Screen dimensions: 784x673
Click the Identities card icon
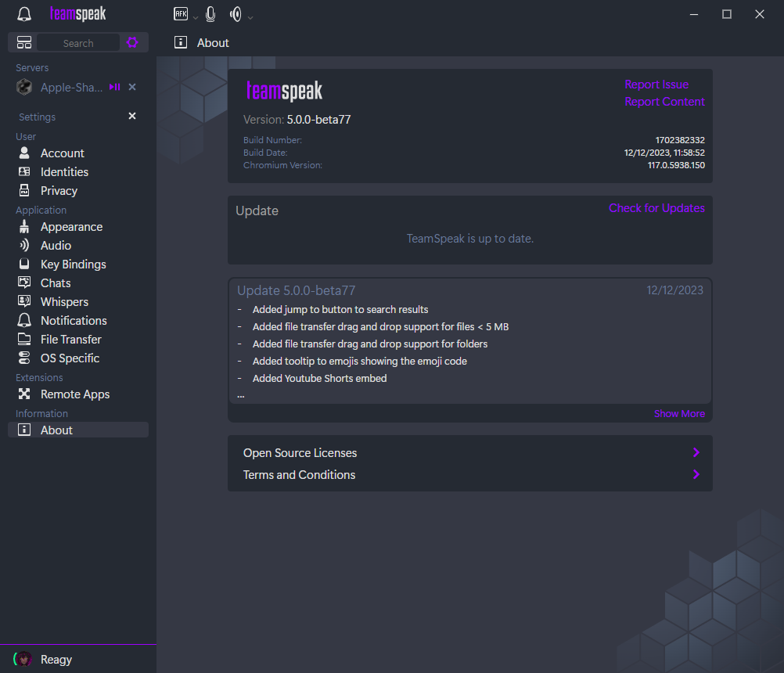[24, 171]
